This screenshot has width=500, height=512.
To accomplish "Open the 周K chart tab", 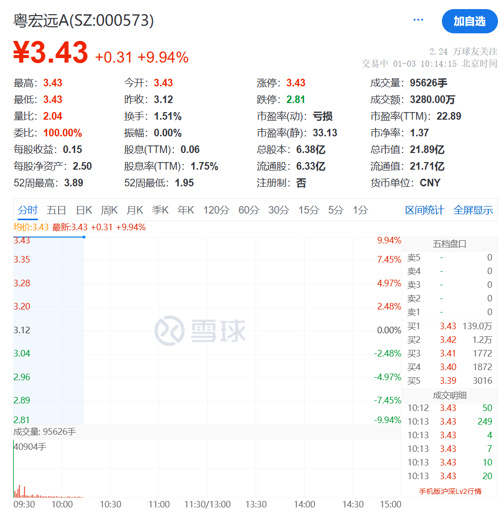I will click(x=109, y=210).
